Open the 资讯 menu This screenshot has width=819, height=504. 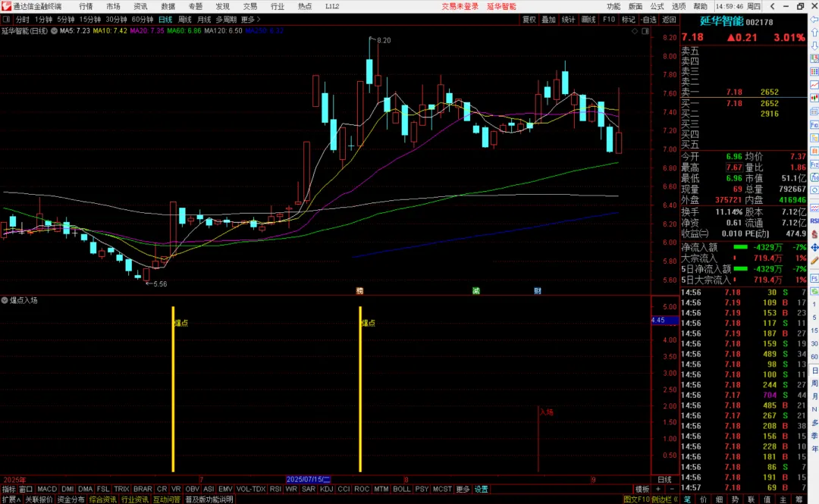click(140, 6)
